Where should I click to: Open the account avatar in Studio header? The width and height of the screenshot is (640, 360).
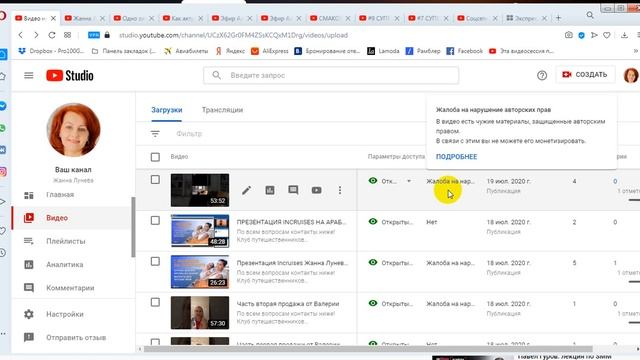(631, 75)
